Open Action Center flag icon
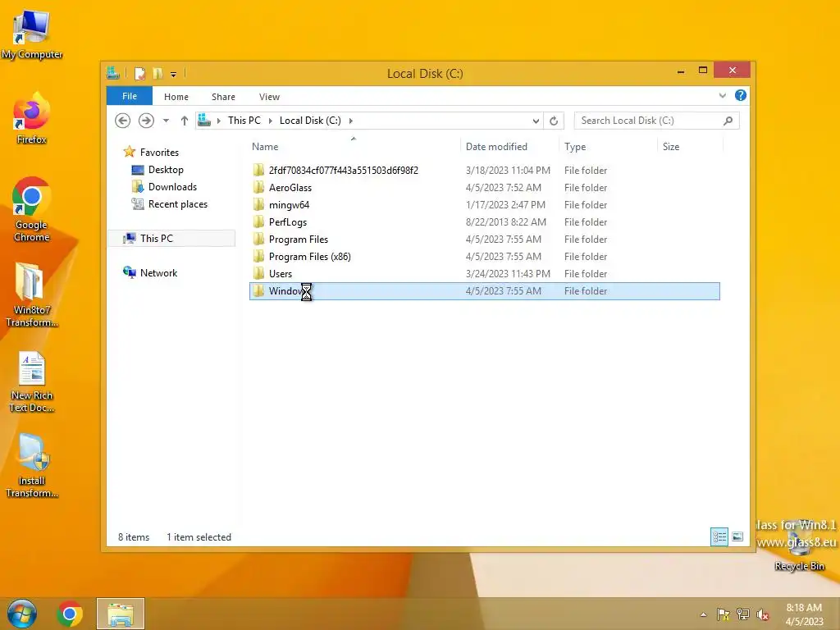 point(724,614)
